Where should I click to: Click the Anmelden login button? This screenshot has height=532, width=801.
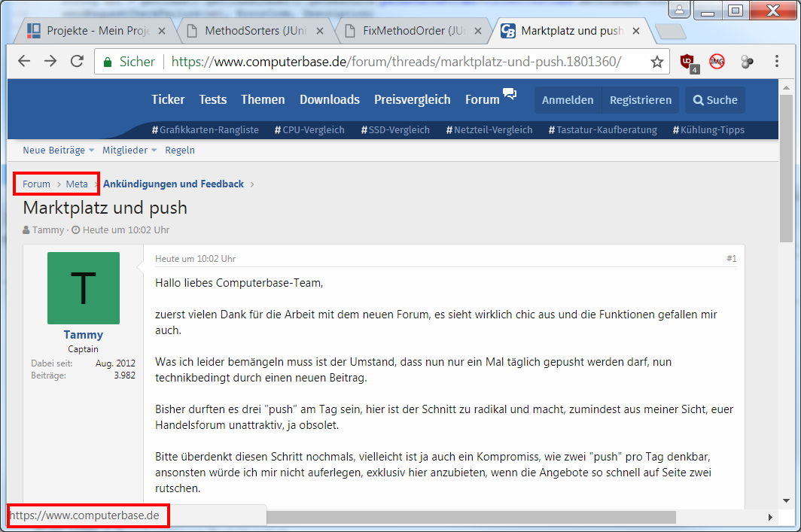coord(568,100)
